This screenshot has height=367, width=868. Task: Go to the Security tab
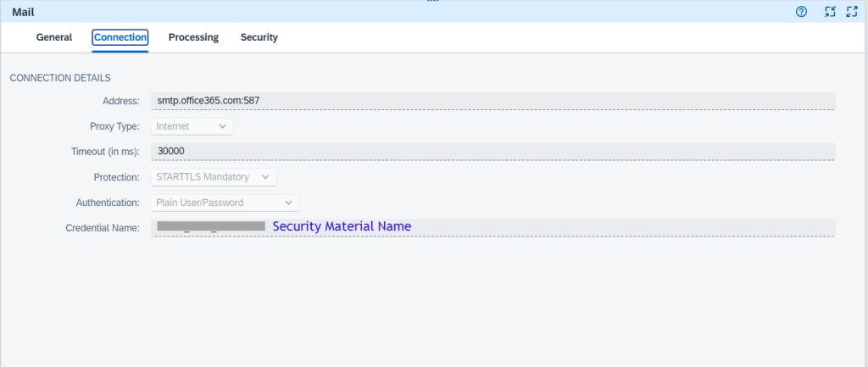[259, 37]
